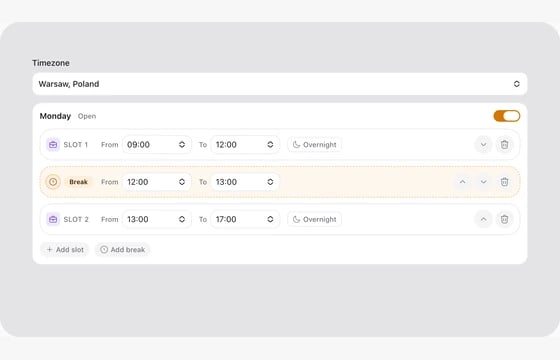Click the Add slot button
The height and width of the screenshot is (360, 560).
(65, 250)
